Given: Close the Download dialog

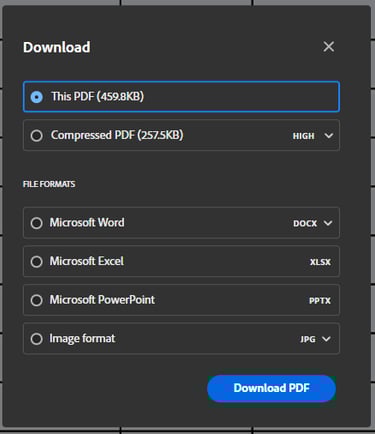Looking at the screenshot, I should point(329,47).
